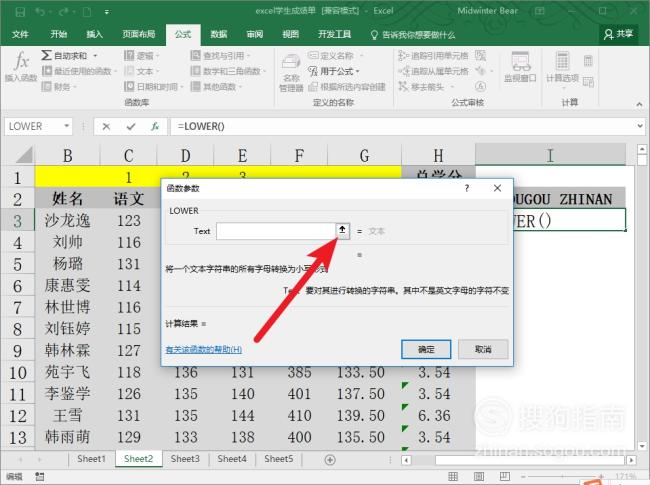650x485 pixels.
Task: Click the Select All corner triangle
Action: tap(24, 155)
